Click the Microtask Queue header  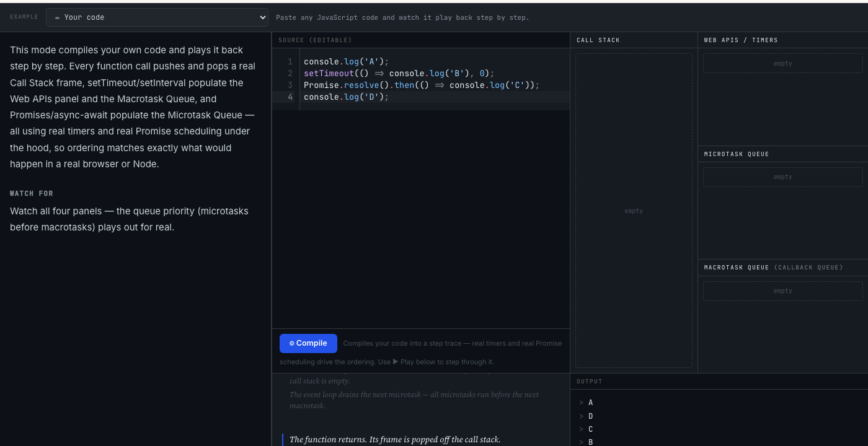coord(737,154)
